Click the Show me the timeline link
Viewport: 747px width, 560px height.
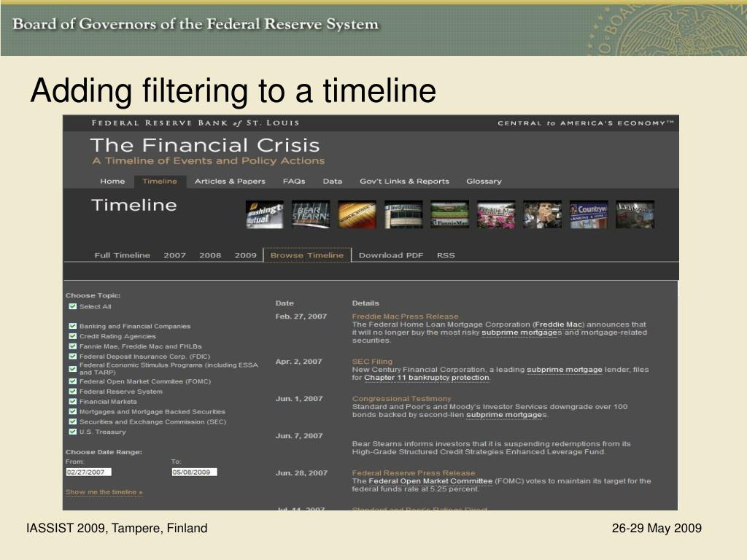[104, 492]
